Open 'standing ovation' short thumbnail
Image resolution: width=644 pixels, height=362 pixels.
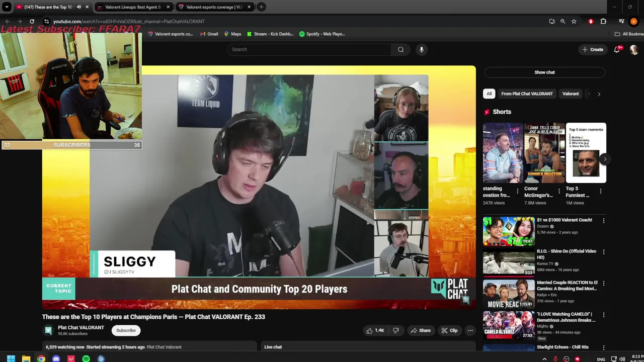tap(503, 153)
